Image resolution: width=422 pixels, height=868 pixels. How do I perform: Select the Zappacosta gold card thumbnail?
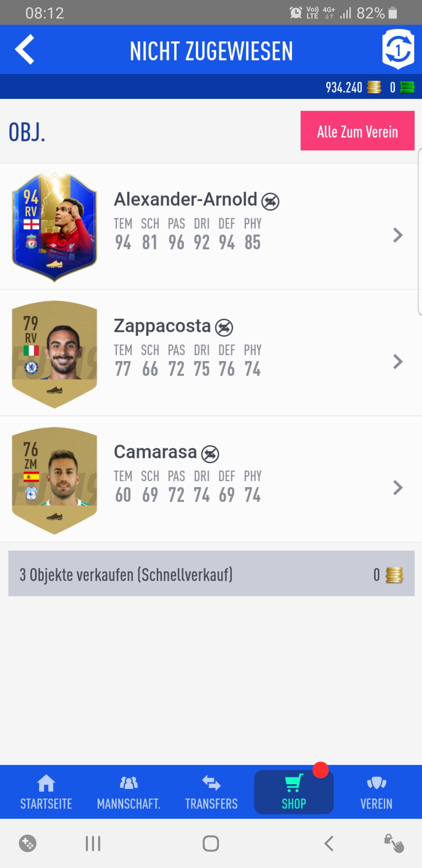click(x=54, y=354)
